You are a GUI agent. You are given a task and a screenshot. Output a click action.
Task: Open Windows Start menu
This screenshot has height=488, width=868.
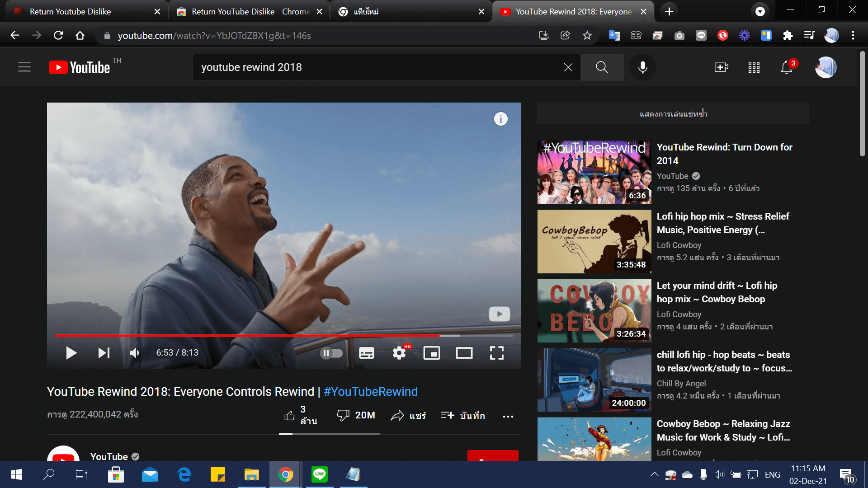[16, 474]
